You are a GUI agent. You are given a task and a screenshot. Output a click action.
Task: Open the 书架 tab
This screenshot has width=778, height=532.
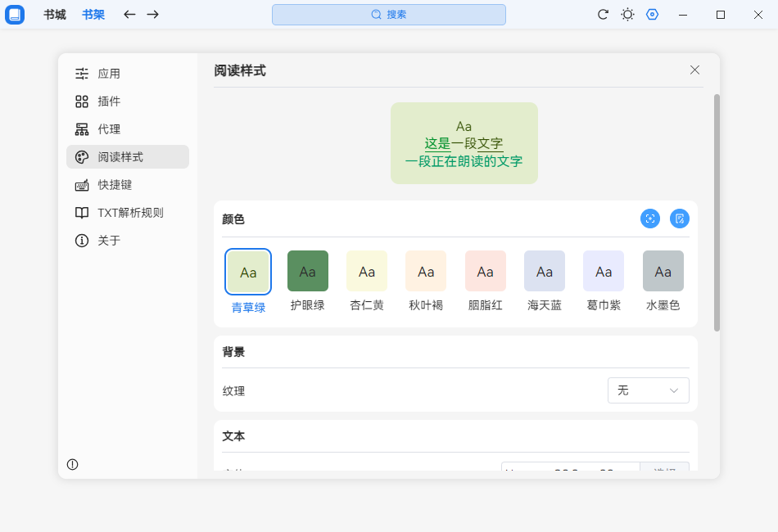93,15
